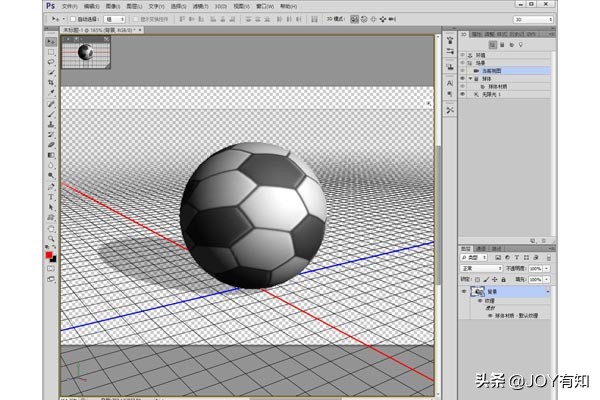Open the 文件 menu

[69, 6]
